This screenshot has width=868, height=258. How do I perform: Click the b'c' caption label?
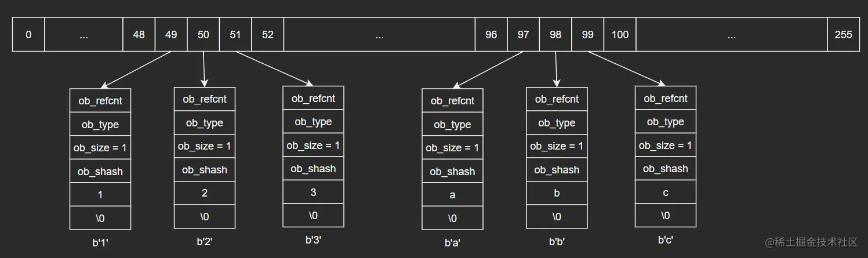tap(666, 239)
